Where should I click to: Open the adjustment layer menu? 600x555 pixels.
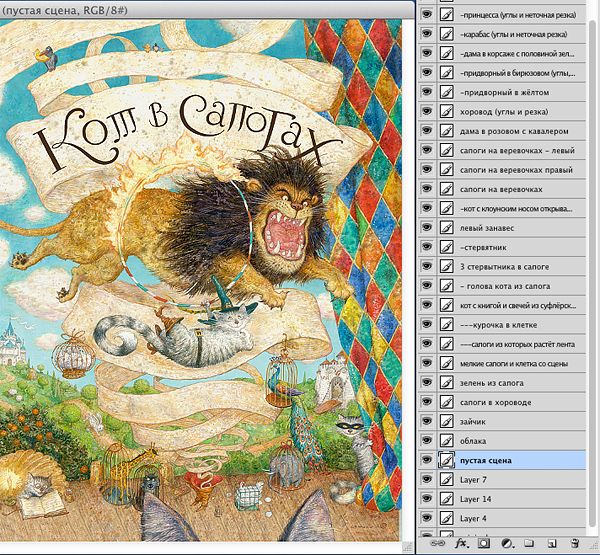coord(507,544)
